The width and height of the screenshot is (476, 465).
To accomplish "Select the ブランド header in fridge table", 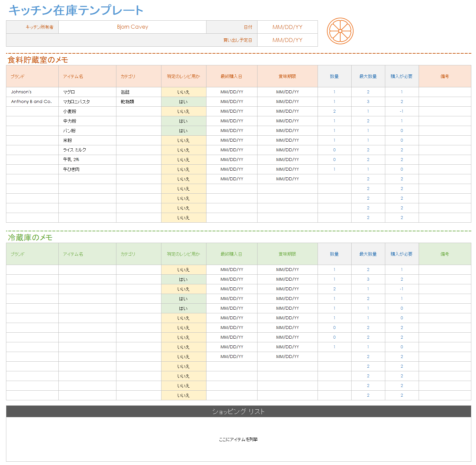I will (x=32, y=254).
